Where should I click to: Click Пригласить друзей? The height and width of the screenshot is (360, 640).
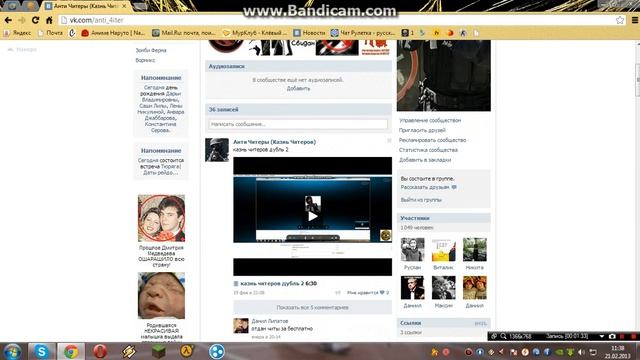pyautogui.click(x=422, y=130)
